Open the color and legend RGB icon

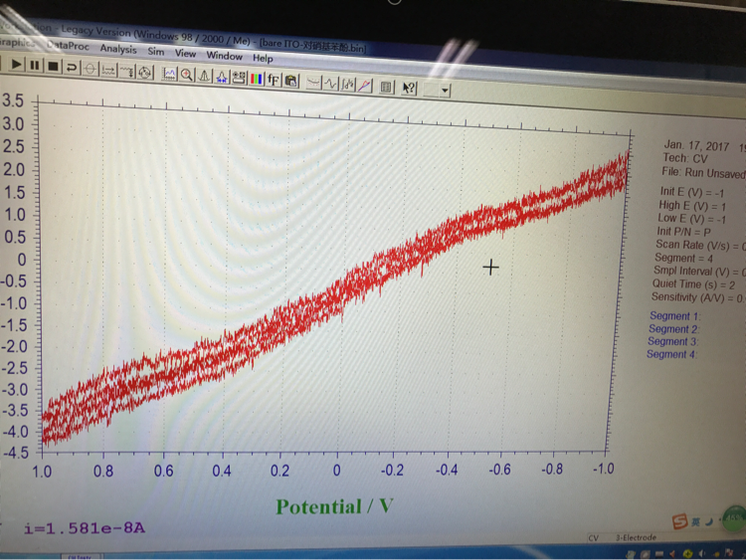coord(257,79)
